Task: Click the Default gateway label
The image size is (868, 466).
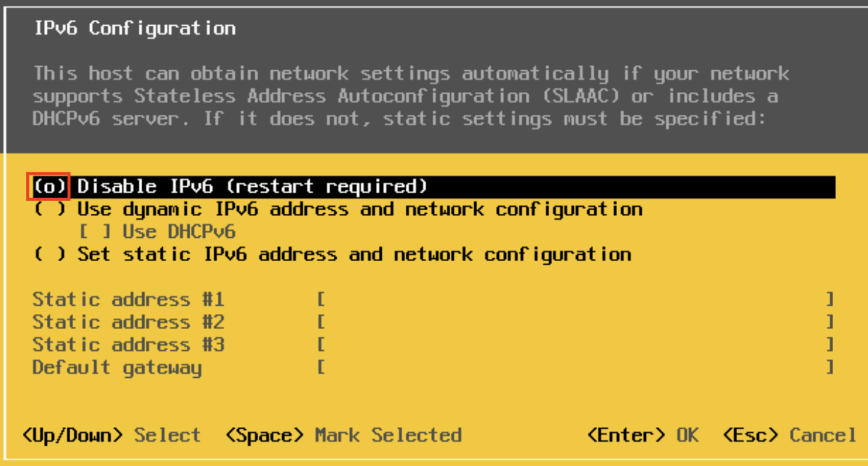Action: 117,368
